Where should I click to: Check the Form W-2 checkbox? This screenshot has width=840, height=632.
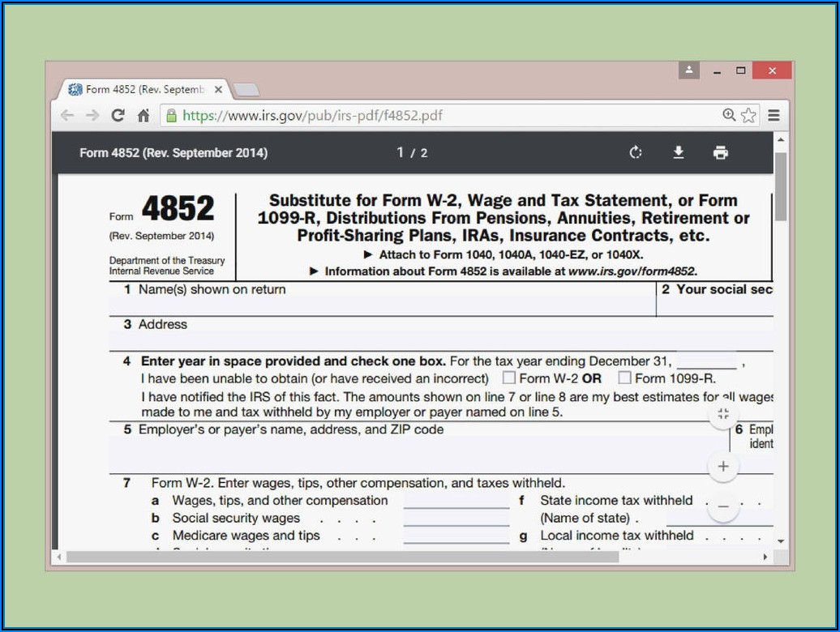509,378
